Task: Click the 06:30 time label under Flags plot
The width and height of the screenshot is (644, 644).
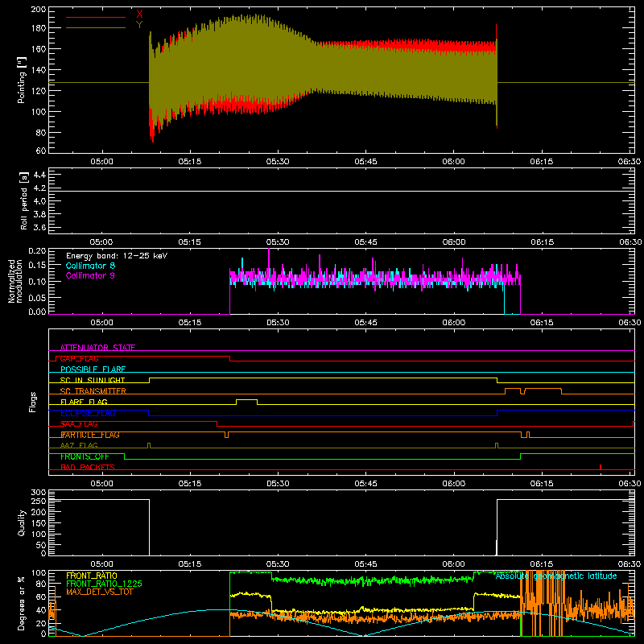Action: coord(630,484)
